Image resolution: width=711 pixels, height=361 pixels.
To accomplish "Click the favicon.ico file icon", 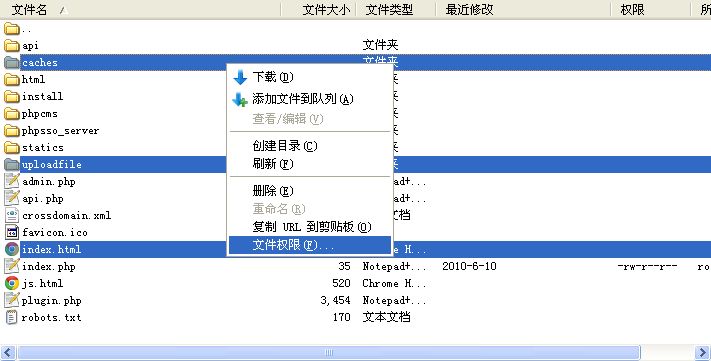I will 12,232.
